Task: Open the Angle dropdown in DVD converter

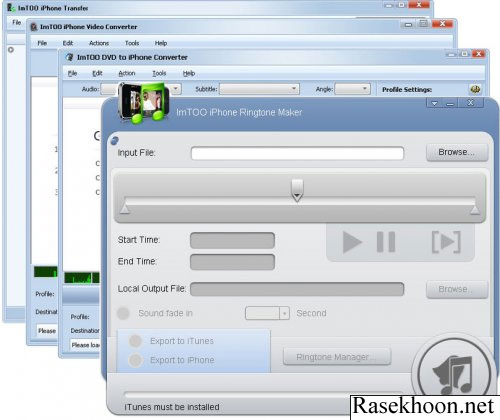Action: (352, 89)
